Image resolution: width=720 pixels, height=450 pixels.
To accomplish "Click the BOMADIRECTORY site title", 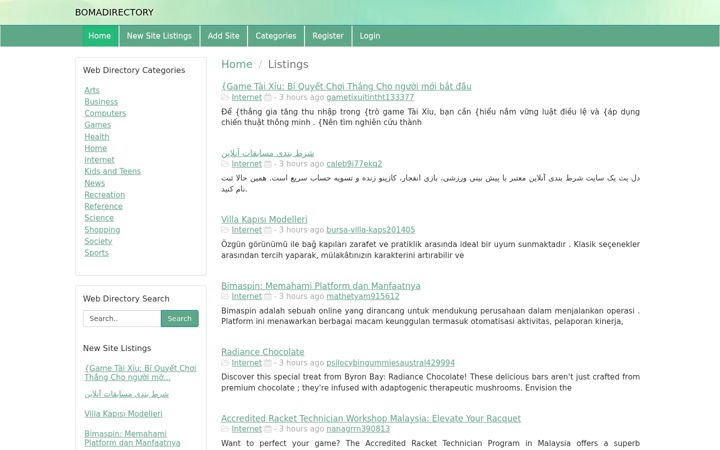I will [x=114, y=12].
